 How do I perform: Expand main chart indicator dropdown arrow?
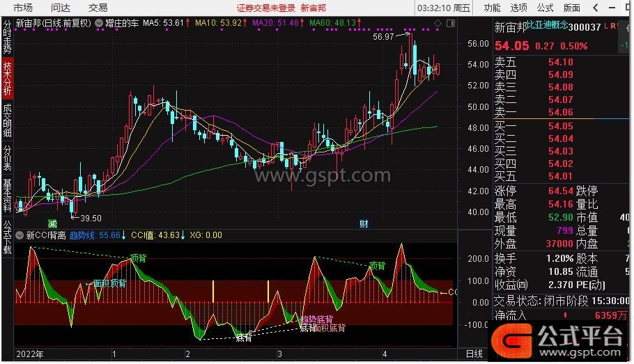99,23
